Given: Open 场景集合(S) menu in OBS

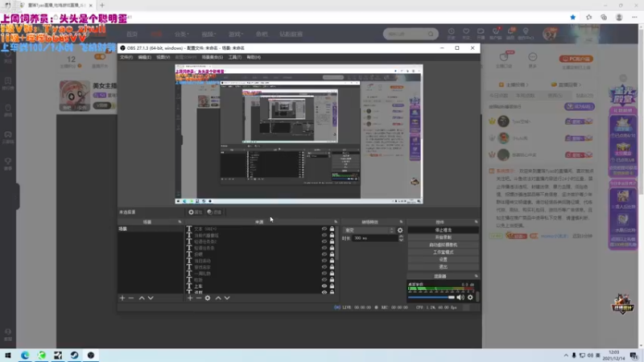Looking at the screenshot, I should click(213, 57).
